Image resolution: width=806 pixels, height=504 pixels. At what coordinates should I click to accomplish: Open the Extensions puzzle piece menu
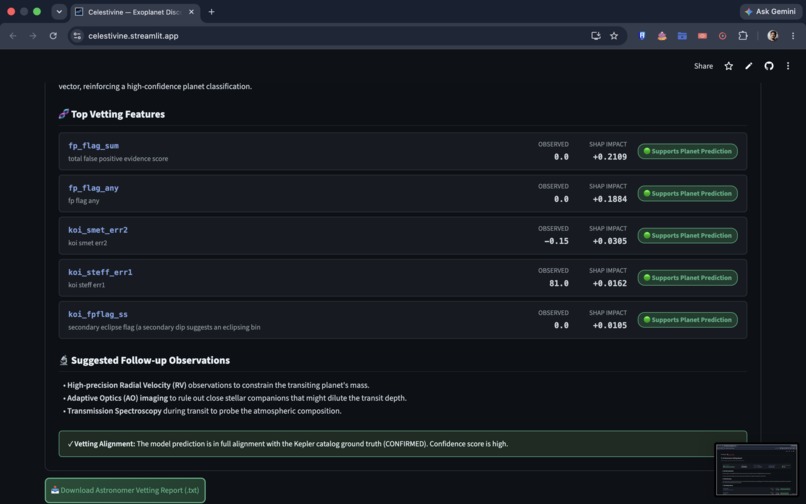coord(743,36)
